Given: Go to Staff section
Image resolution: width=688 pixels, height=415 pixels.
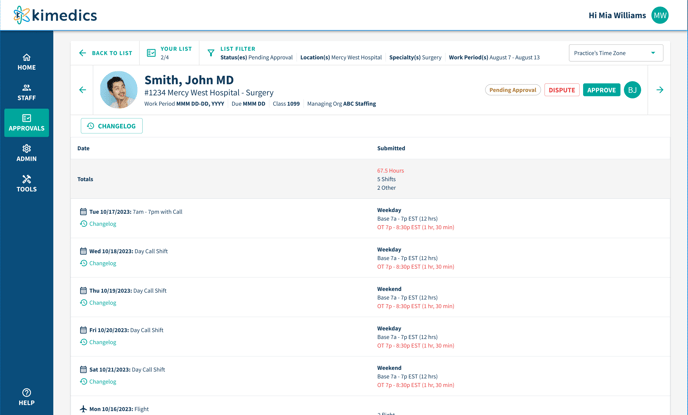Looking at the screenshot, I should point(26,92).
